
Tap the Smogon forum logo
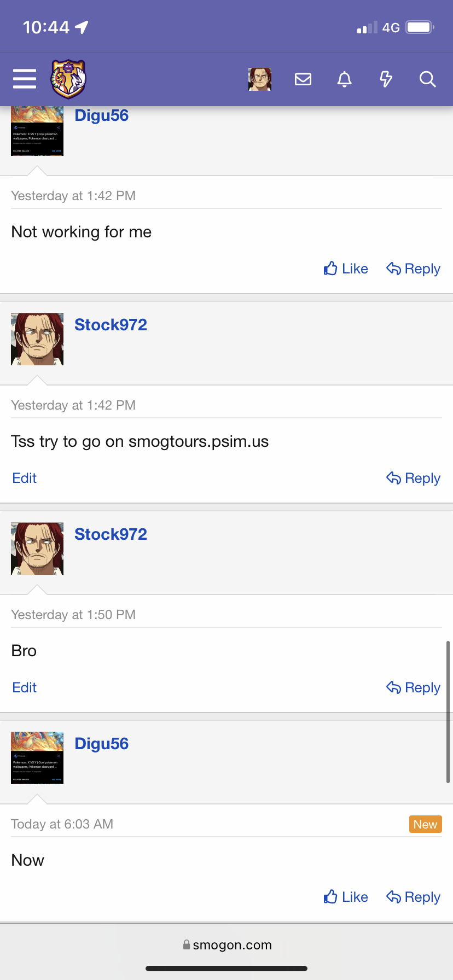(x=68, y=79)
